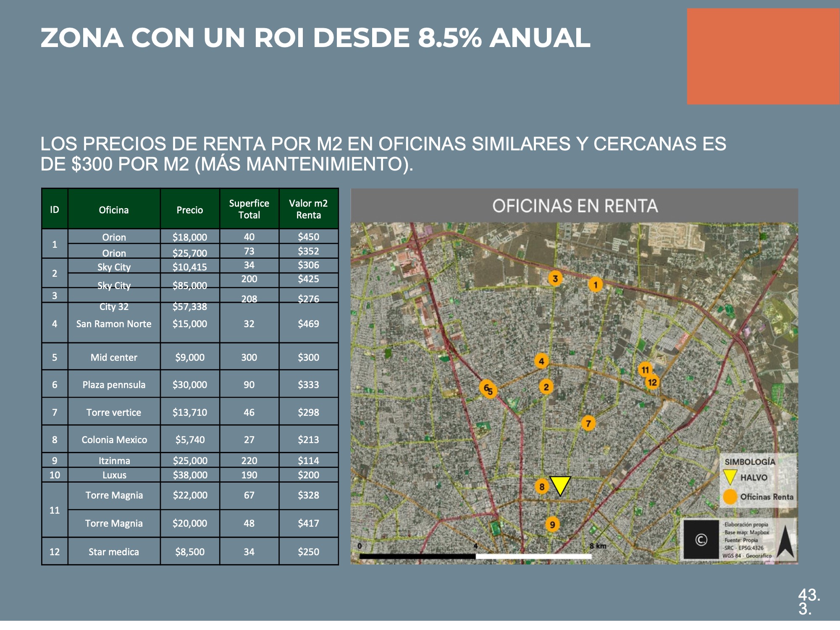840x630 pixels.
Task: Click the orange circle legend symbol
Action: point(730,497)
